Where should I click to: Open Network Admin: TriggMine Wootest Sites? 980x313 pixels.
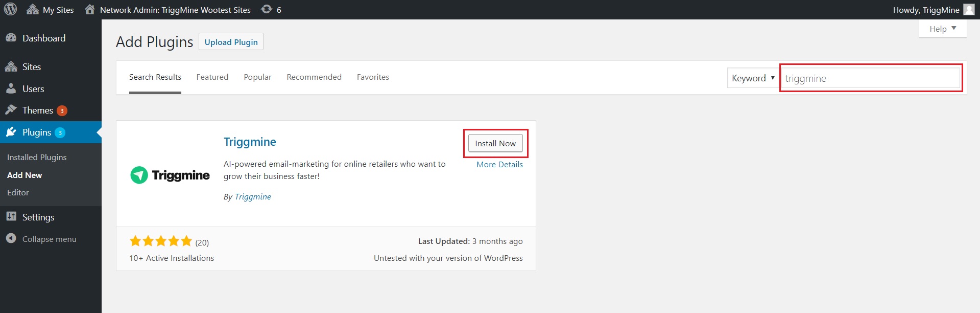pyautogui.click(x=168, y=10)
